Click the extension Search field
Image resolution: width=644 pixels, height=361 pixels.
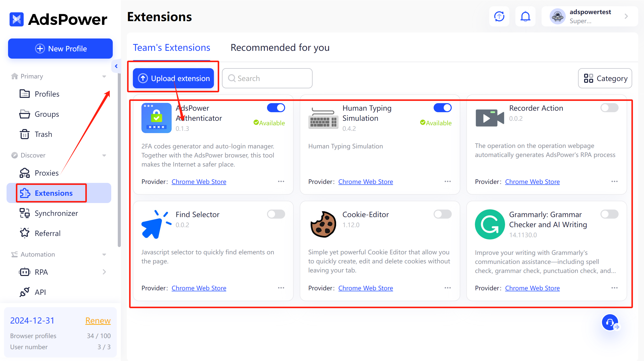[267, 78]
